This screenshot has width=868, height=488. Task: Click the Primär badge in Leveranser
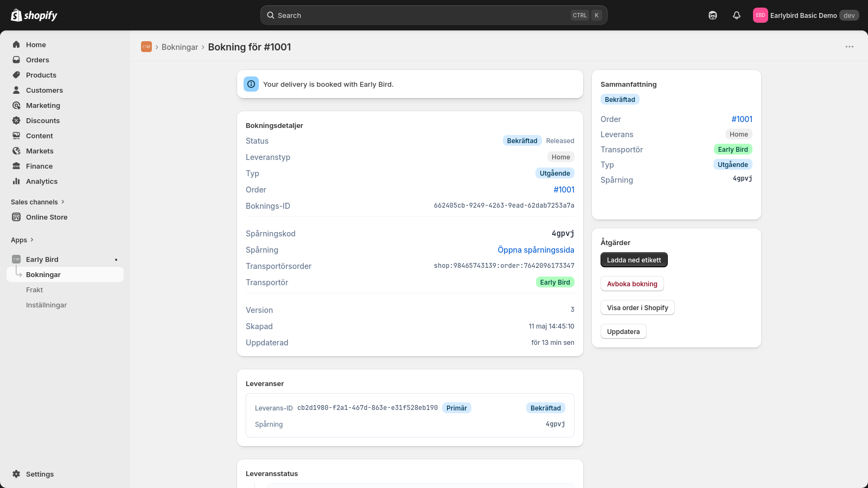(x=457, y=408)
